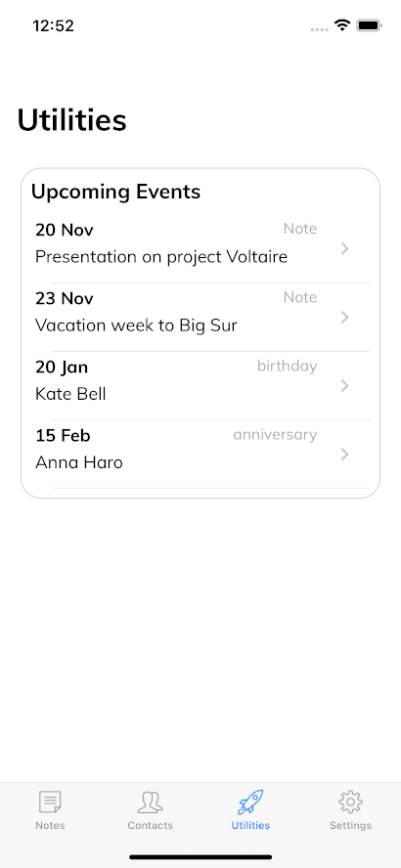Open the 23 Nov event entry
This screenshot has height=868, width=401.
200,318
